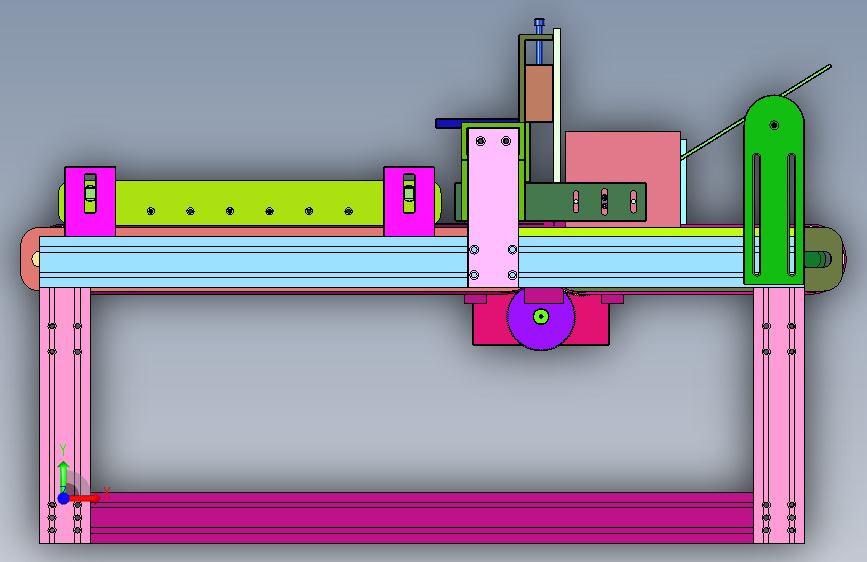Click the blue origin ball of the triad

(x=64, y=498)
